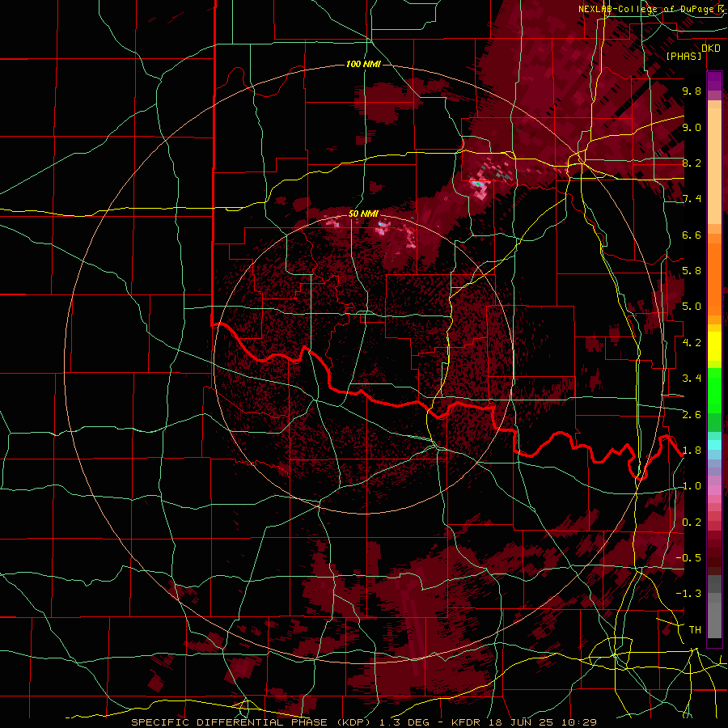Image resolution: width=728 pixels, height=728 pixels.
Task: Click the 7.4 legend value
Action: point(692,199)
